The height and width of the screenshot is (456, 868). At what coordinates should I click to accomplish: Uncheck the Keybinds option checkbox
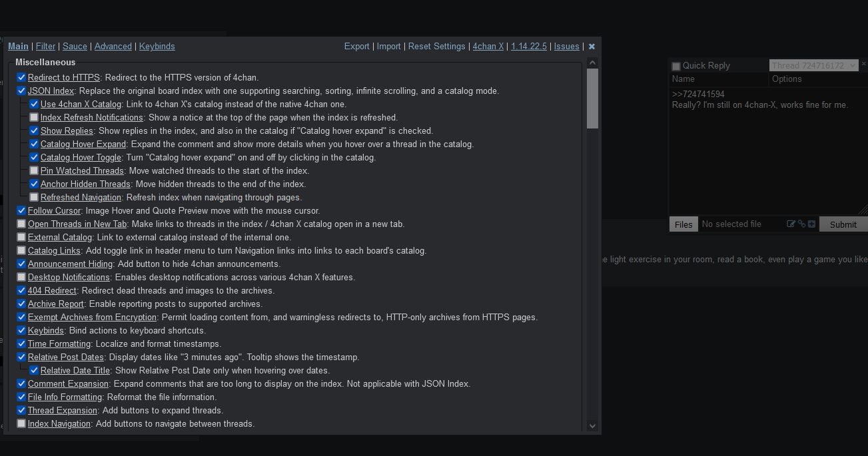coord(21,330)
